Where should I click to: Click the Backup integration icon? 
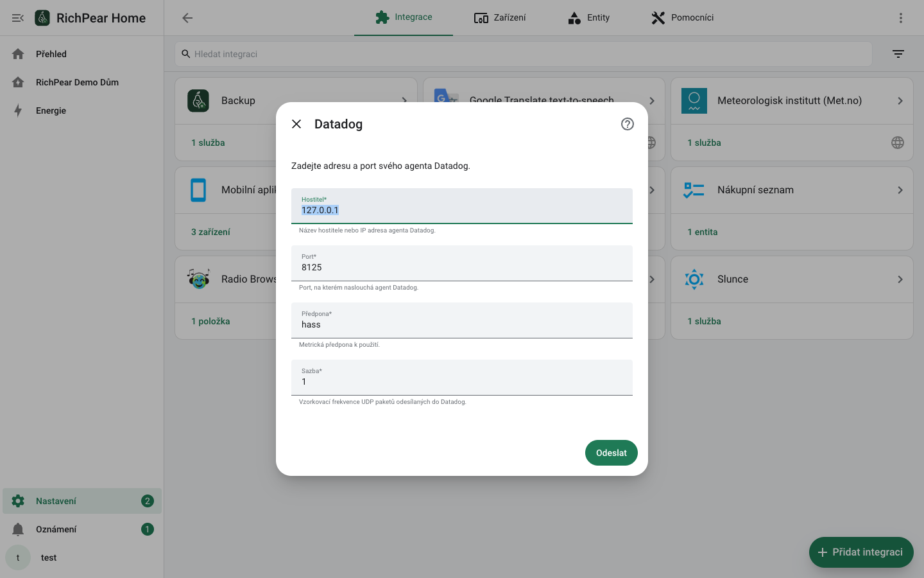[x=198, y=101]
